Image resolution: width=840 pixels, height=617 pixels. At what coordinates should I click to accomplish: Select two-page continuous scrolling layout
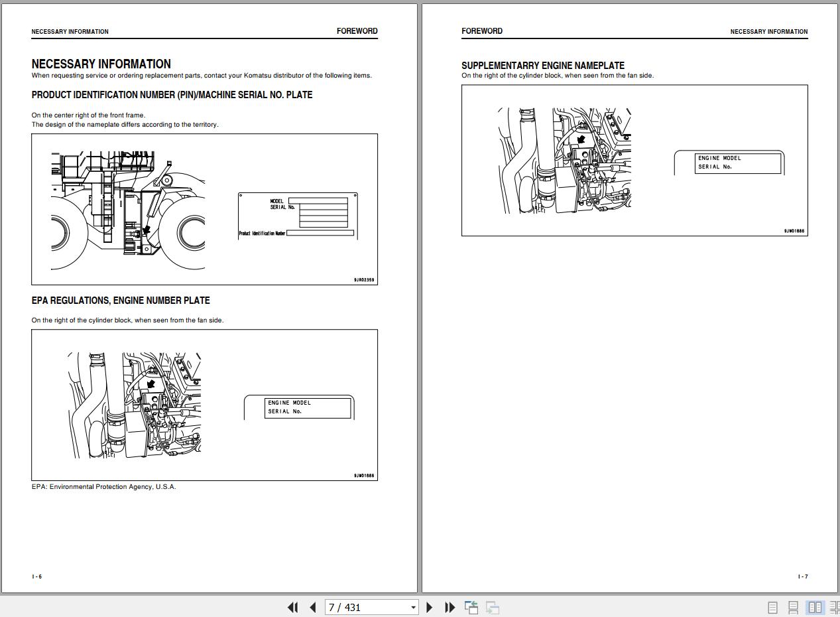[833, 607]
